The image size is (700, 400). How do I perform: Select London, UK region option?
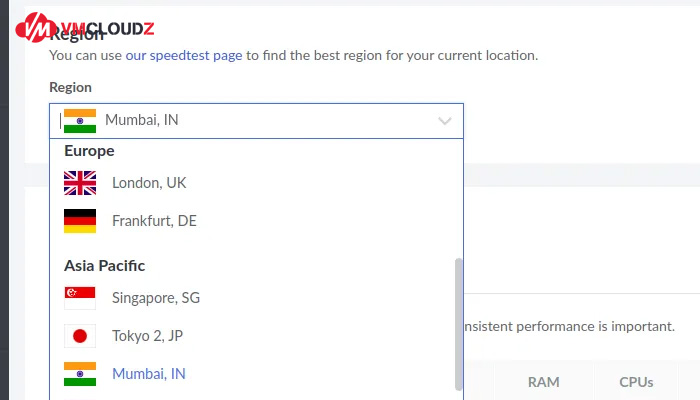(149, 183)
